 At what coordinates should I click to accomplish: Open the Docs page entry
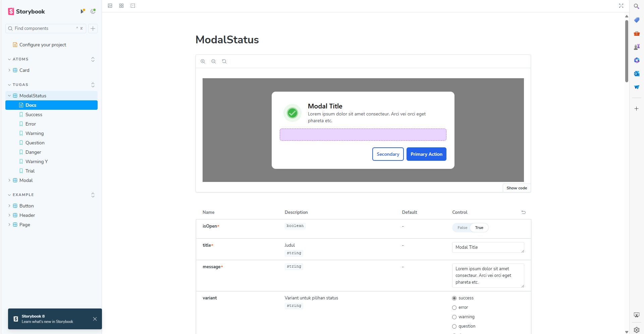click(51, 105)
